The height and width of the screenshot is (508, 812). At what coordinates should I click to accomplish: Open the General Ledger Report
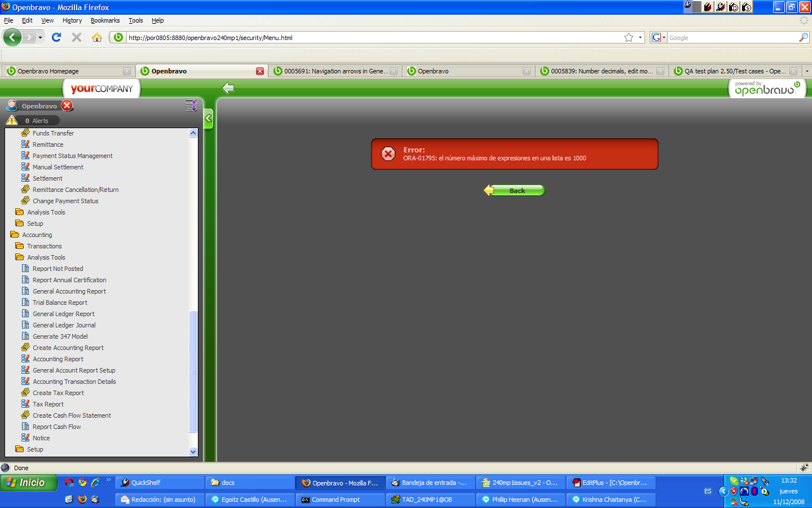pos(64,314)
